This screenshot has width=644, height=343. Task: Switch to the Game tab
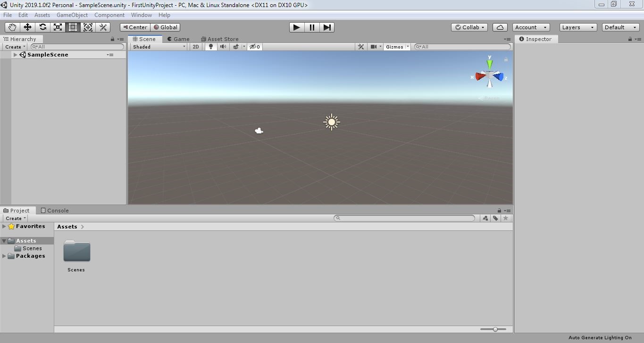[178, 39]
